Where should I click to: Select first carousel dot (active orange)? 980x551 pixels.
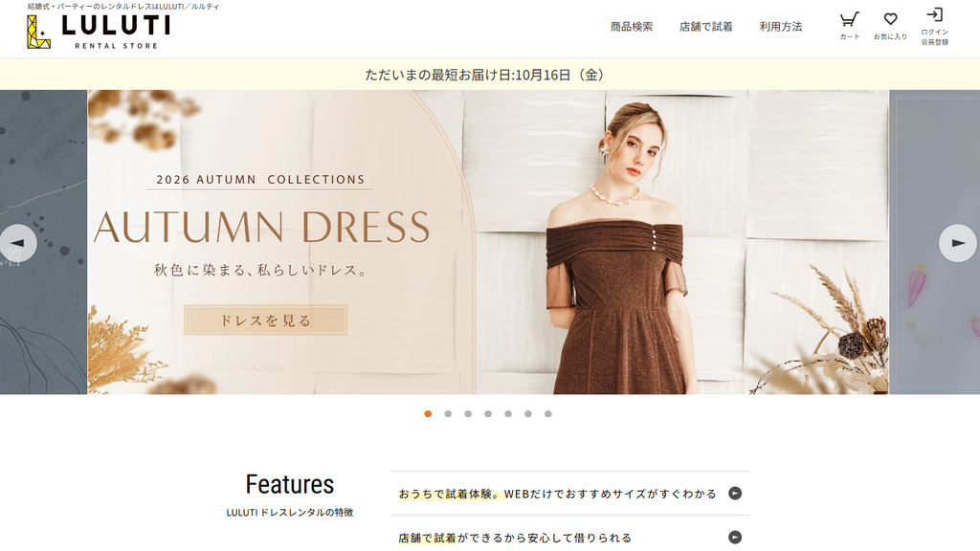point(428,413)
